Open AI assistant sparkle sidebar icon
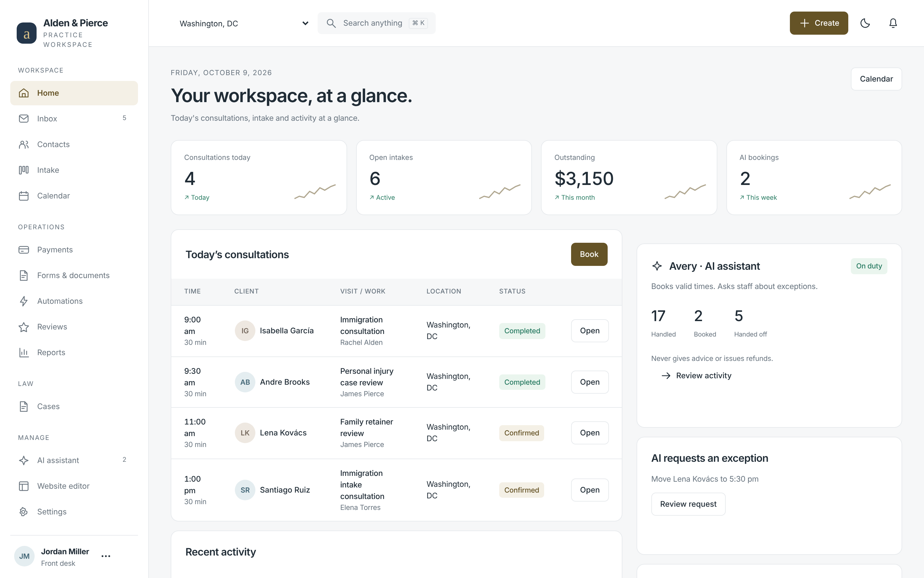The height and width of the screenshot is (578, 924). tap(24, 460)
